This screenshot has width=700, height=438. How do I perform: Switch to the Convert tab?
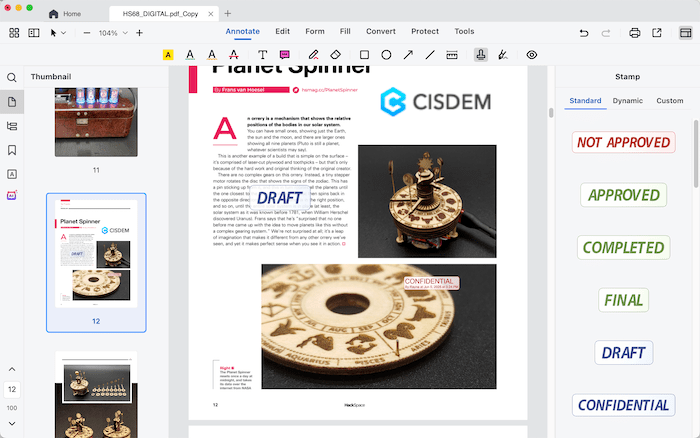tap(380, 32)
